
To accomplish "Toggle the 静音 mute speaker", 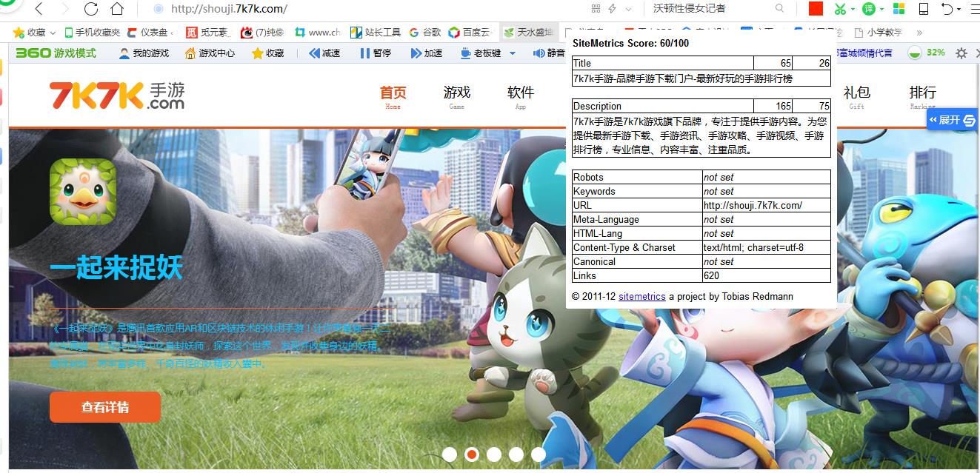I will click(549, 53).
